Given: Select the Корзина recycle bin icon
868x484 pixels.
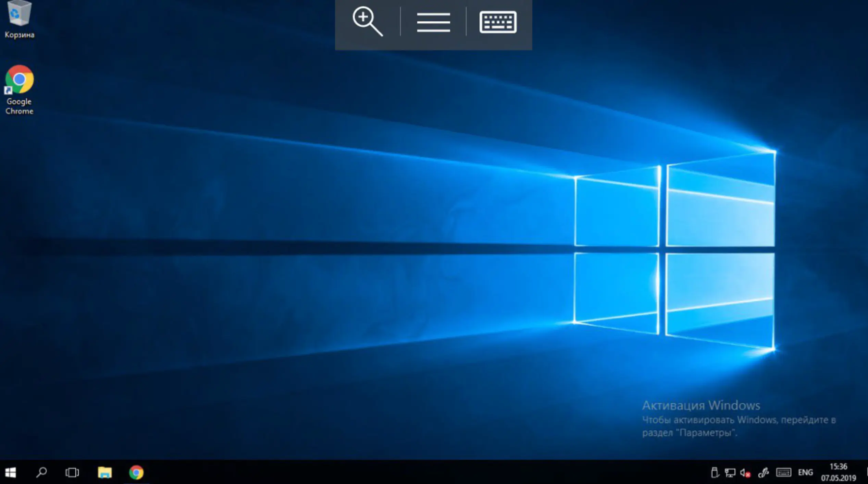Looking at the screenshot, I should tap(20, 20).
